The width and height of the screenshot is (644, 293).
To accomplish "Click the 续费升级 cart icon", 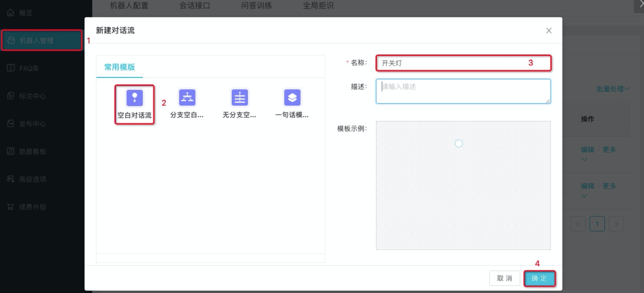I will 10,207.
